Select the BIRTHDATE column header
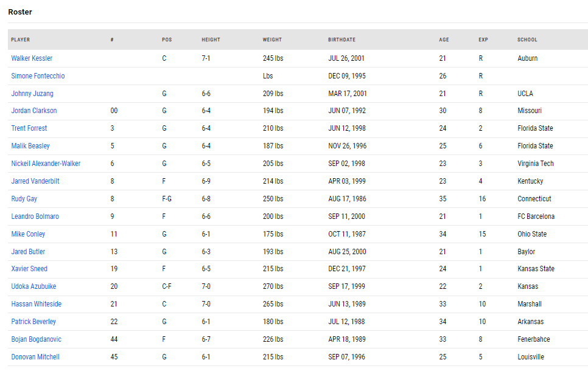 [341, 40]
